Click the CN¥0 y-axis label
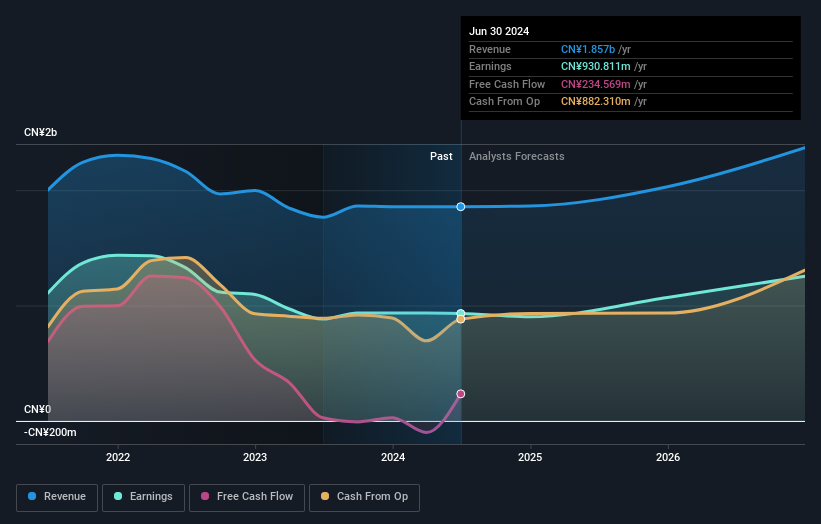Image resolution: width=821 pixels, height=524 pixels. [x=37, y=409]
